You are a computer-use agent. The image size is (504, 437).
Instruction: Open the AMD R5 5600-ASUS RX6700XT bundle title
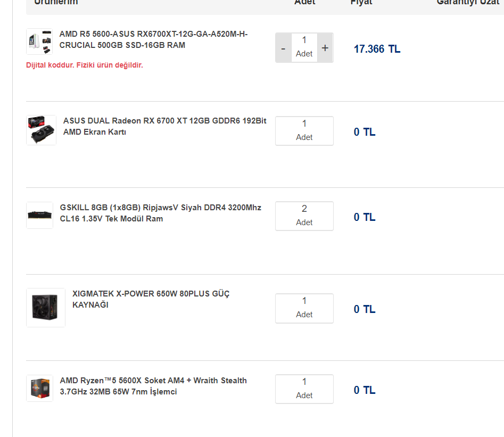coord(153,40)
